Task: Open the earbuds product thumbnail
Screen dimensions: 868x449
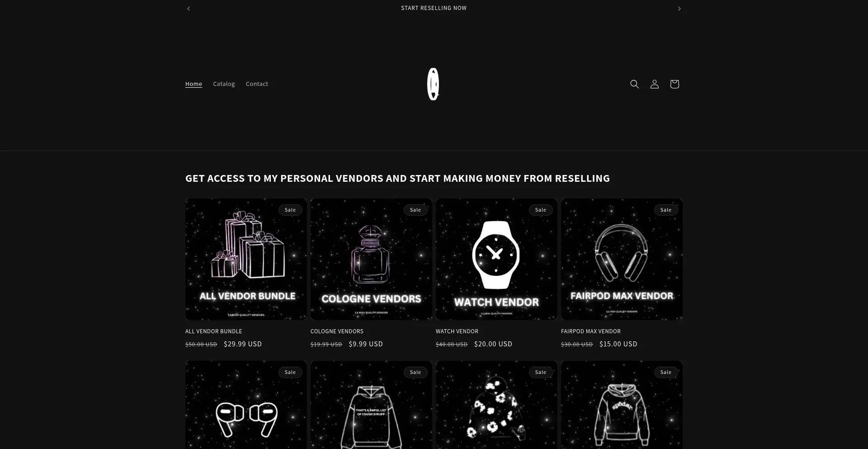Action: pyautogui.click(x=246, y=405)
